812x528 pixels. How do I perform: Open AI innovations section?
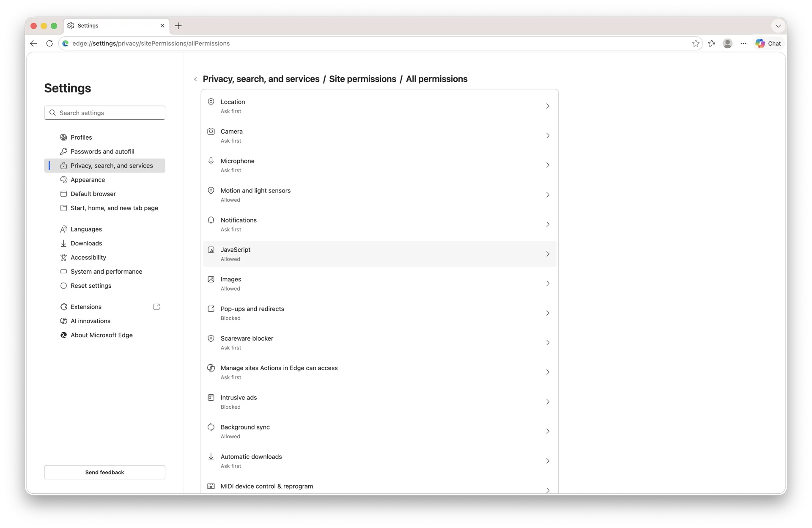tap(104, 321)
